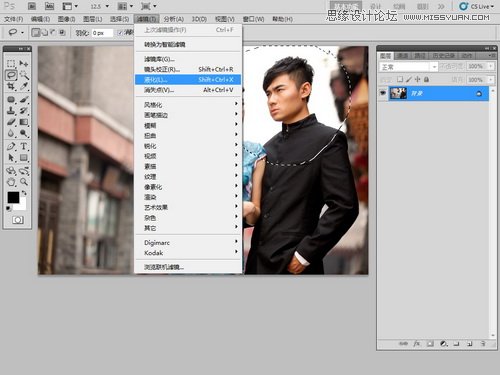Toggle lock all padlock in Layers panel

[426, 79]
